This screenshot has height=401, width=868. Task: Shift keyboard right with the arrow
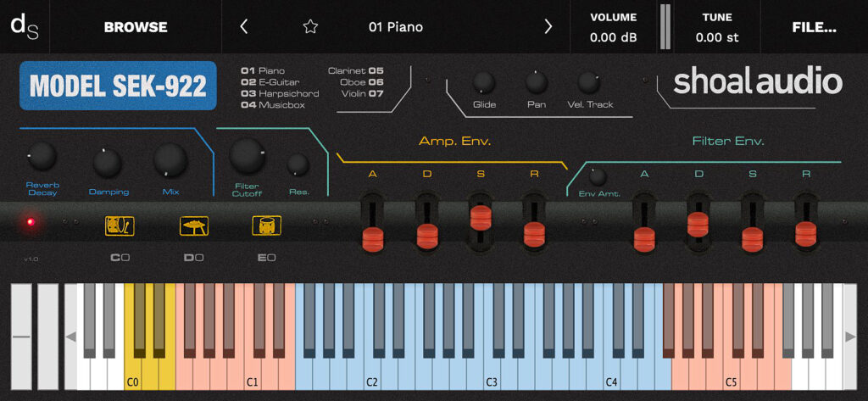tap(849, 337)
